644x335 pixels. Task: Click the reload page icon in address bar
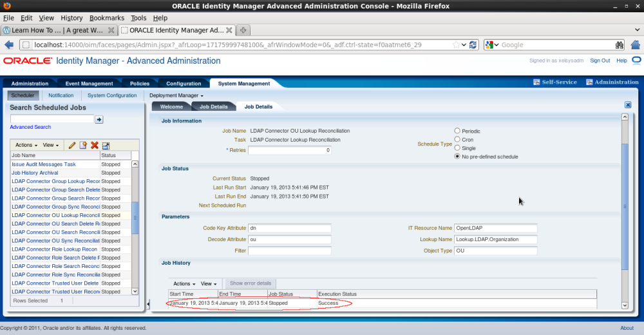[x=473, y=45]
